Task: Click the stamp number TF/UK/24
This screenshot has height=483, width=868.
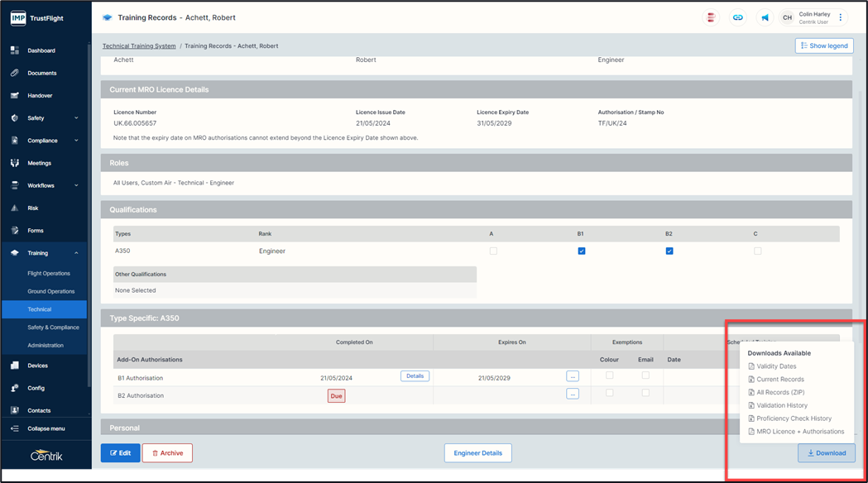Action: click(x=612, y=123)
